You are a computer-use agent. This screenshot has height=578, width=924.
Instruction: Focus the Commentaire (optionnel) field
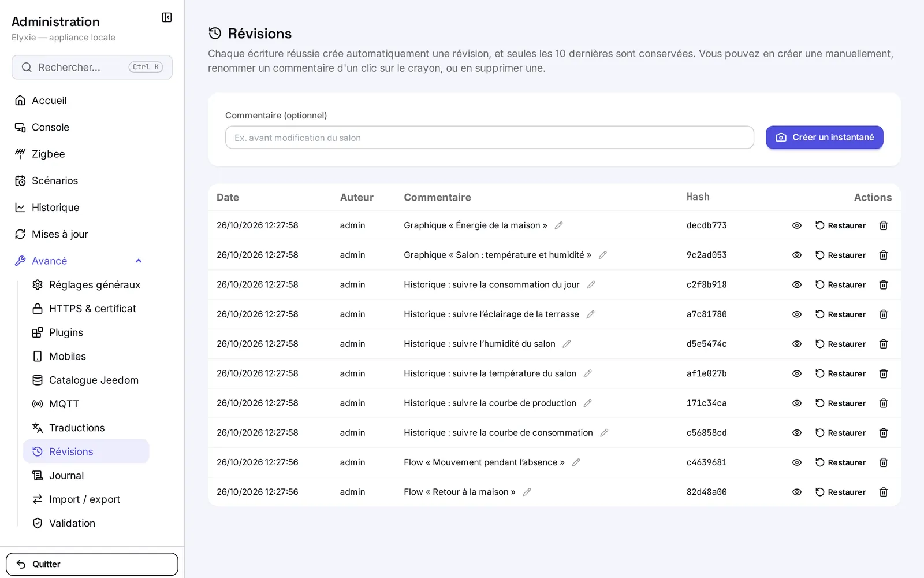click(489, 138)
